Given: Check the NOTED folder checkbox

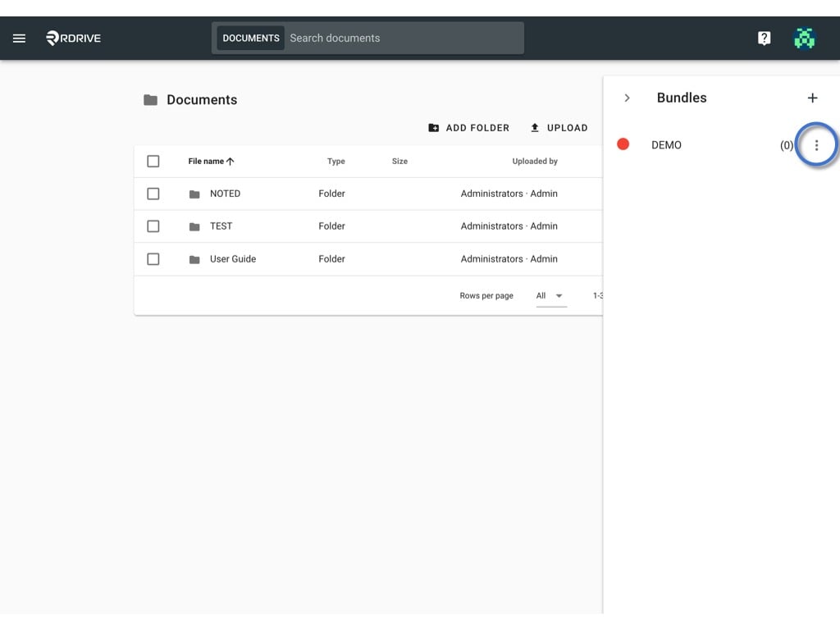Looking at the screenshot, I should click(153, 194).
